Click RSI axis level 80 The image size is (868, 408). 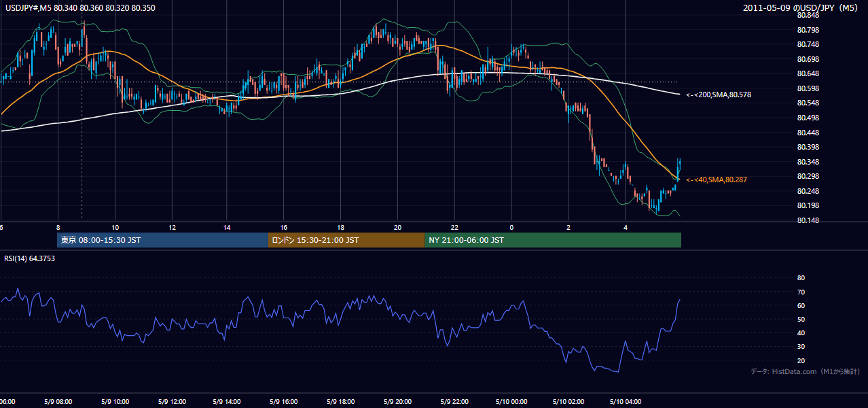point(801,278)
